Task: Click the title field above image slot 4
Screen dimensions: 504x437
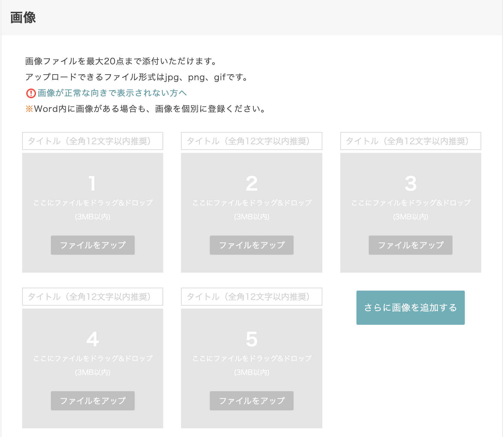Action: (x=92, y=297)
